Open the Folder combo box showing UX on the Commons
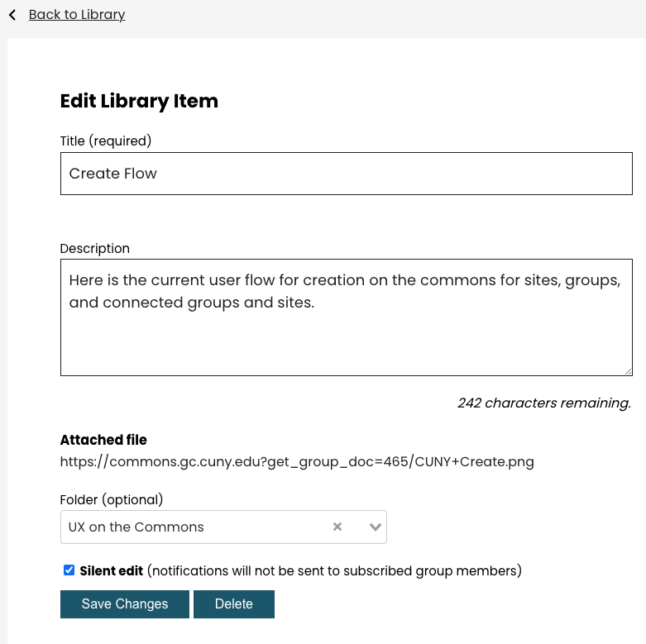 tap(194, 527)
